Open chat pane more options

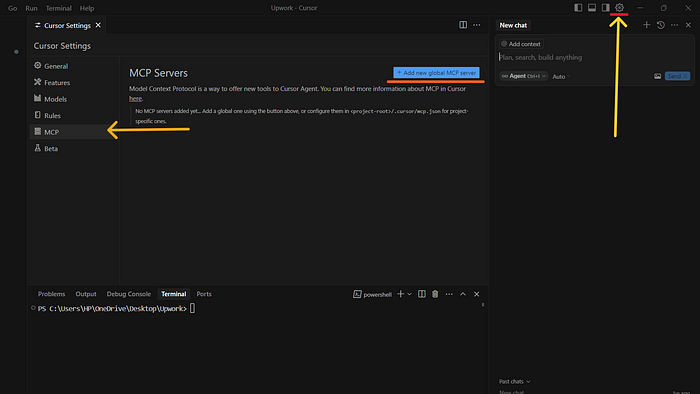(x=675, y=25)
